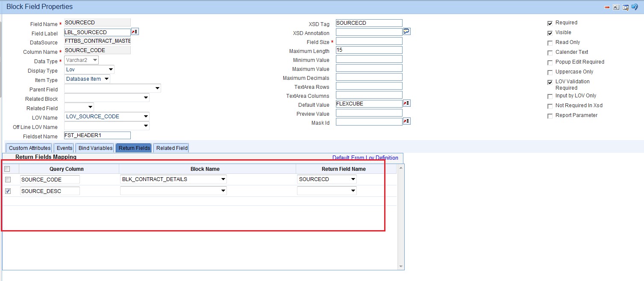
Task: Open Default Value picker icon
Action: 407,103
